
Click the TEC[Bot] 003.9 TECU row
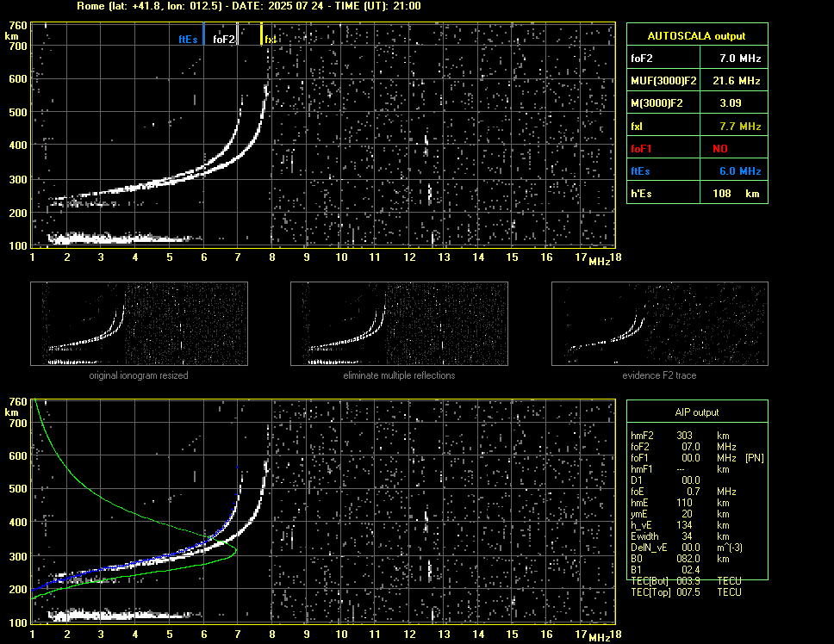click(686, 581)
